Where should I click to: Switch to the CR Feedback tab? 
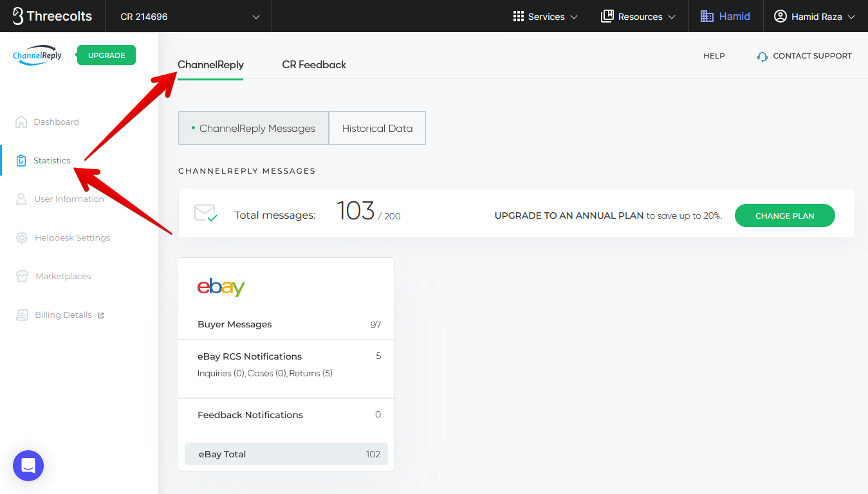pos(314,64)
